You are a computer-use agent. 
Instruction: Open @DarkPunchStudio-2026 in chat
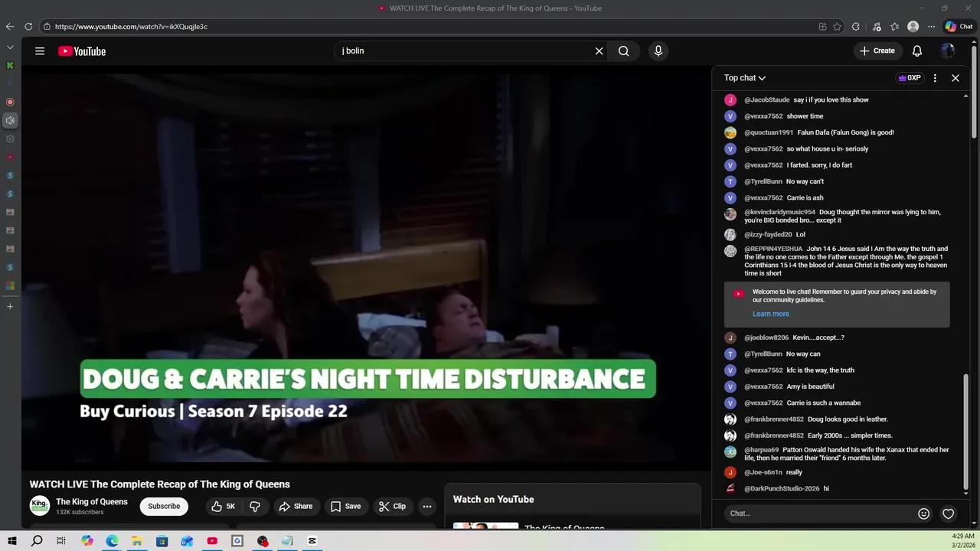pyautogui.click(x=782, y=489)
